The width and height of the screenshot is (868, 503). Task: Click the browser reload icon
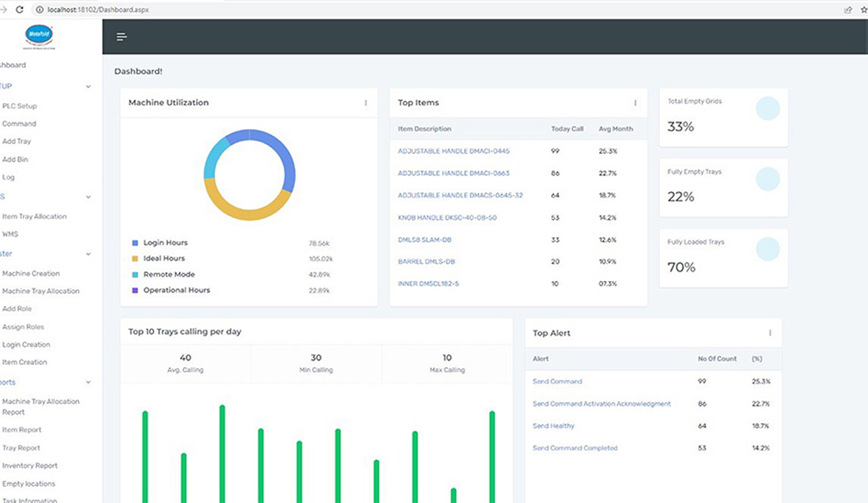point(19,9)
